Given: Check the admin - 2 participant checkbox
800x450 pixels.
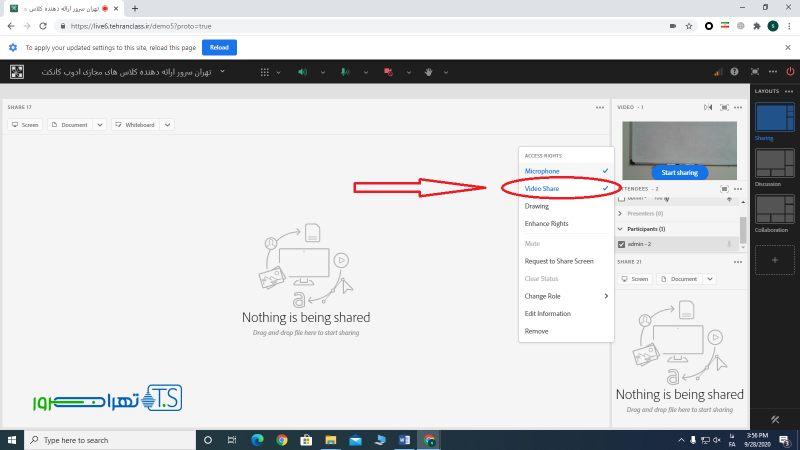Looking at the screenshot, I should [x=622, y=244].
